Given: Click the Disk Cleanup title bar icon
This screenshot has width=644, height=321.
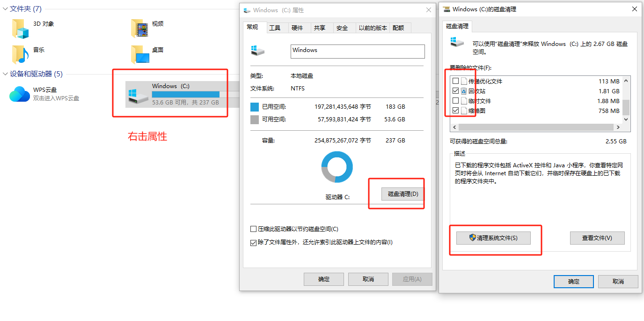Looking at the screenshot, I should point(447,9).
